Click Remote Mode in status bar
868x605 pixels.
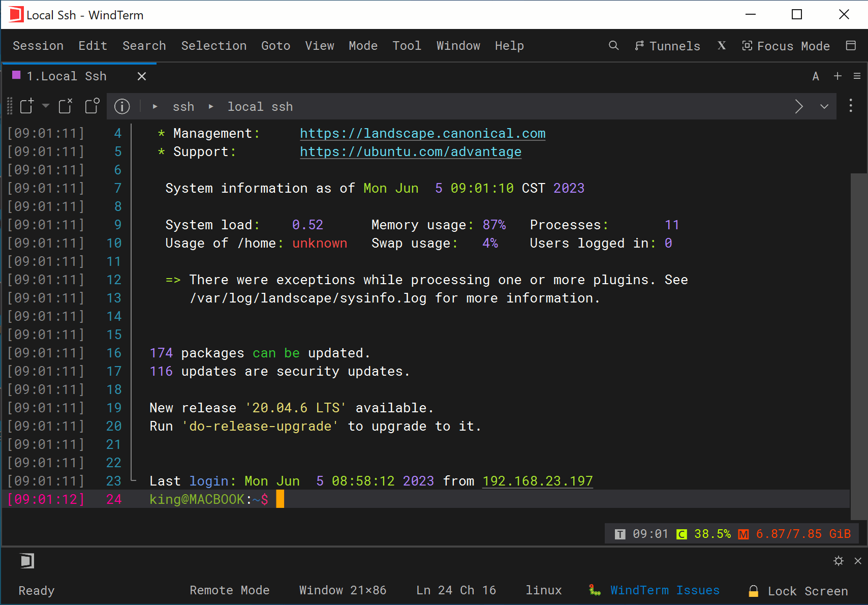coord(230,590)
